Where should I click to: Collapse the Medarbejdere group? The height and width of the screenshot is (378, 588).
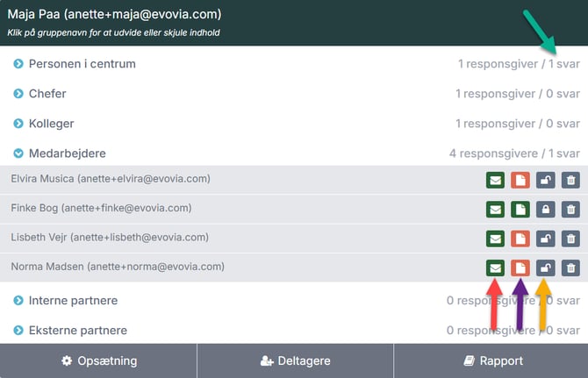[66, 153]
